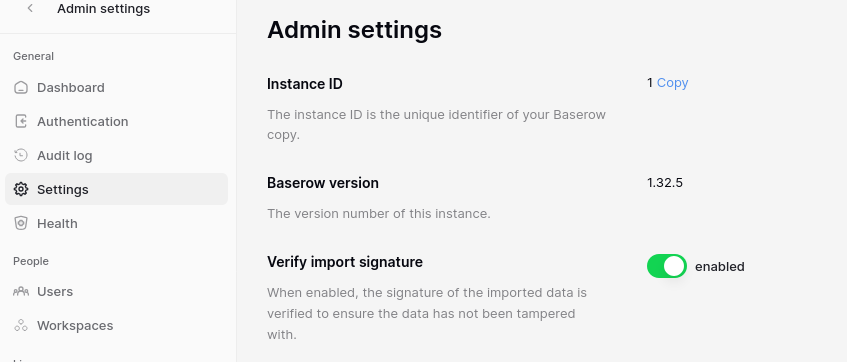
Task: Copy the Instance ID
Action: (673, 83)
